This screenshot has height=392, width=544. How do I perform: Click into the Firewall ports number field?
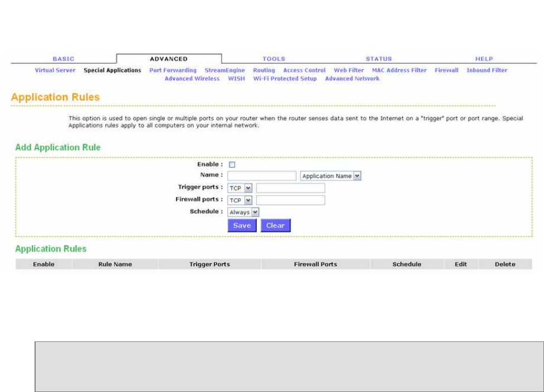(x=291, y=200)
